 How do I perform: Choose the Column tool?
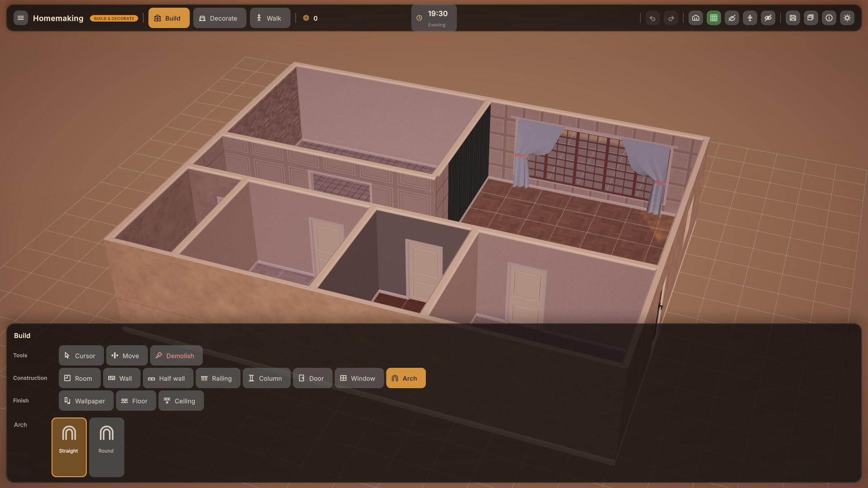pyautogui.click(x=266, y=378)
